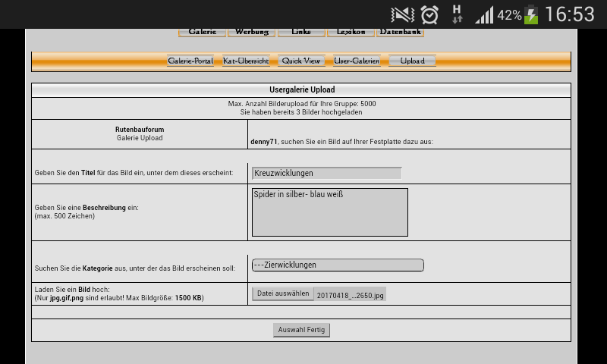Tap the 16:53 clock in status bar

pos(570,14)
